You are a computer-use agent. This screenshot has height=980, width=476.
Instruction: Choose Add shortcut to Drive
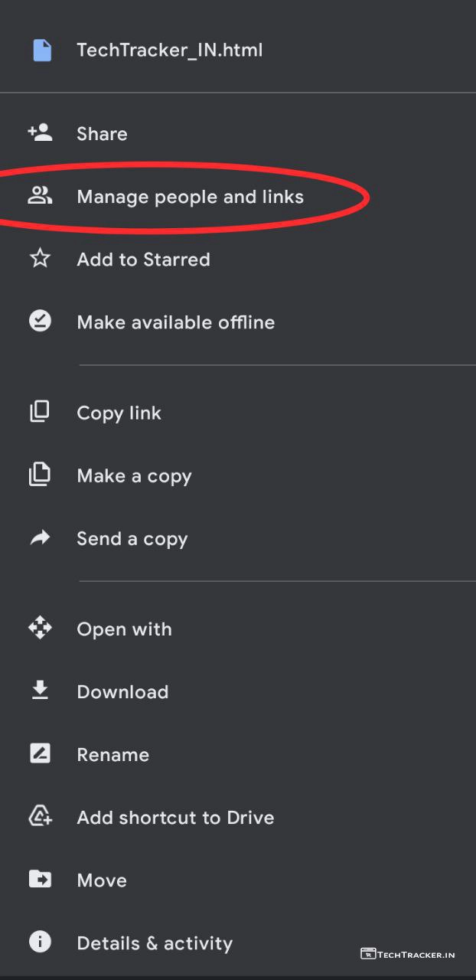point(175,818)
